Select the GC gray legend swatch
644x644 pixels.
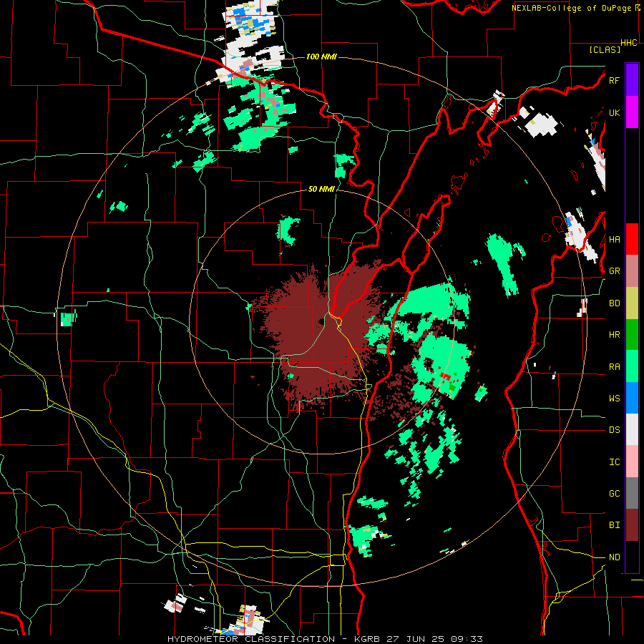pos(632,493)
